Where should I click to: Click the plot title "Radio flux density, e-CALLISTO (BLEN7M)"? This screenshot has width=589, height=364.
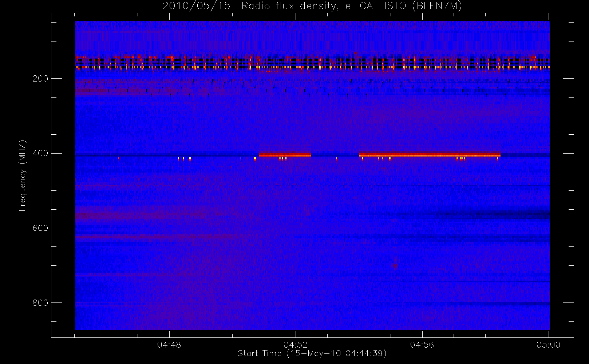[352, 6]
